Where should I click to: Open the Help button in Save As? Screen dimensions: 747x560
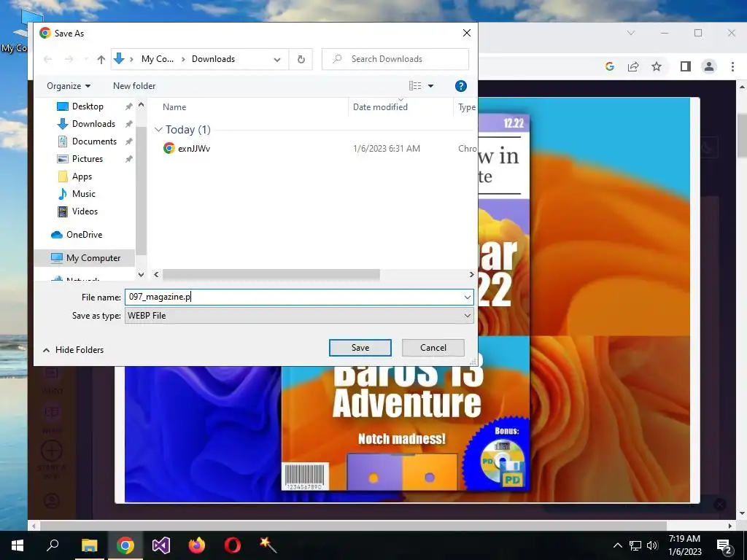[x=461, y=86]
